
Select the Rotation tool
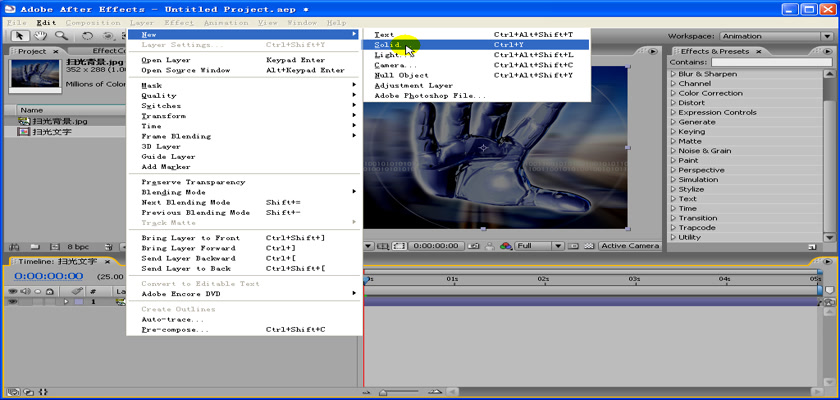[87, 36]
